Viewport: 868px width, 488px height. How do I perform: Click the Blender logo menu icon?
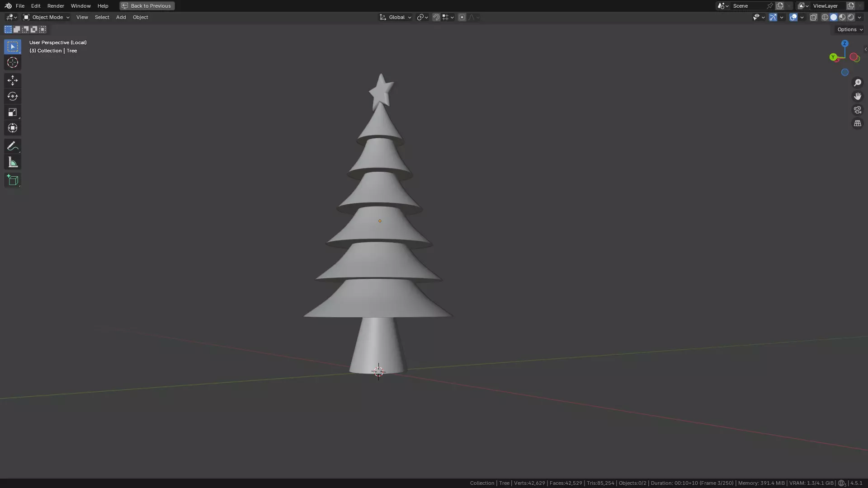8,6
